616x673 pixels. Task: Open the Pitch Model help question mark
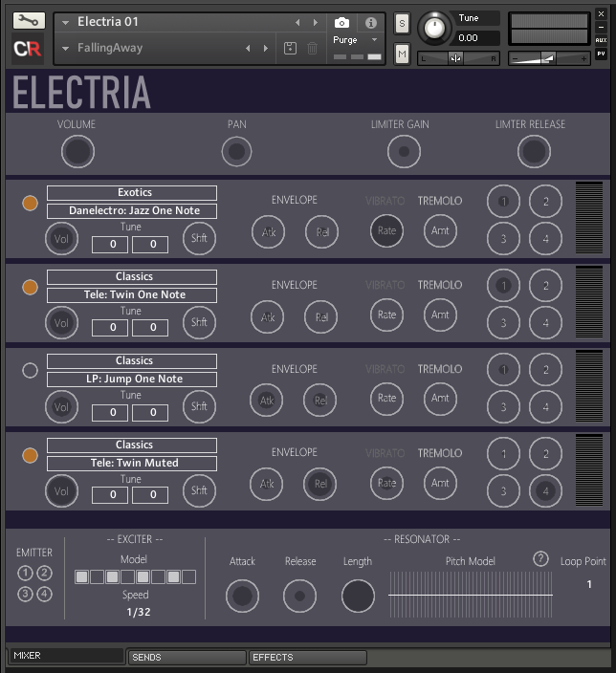[540, 558]
